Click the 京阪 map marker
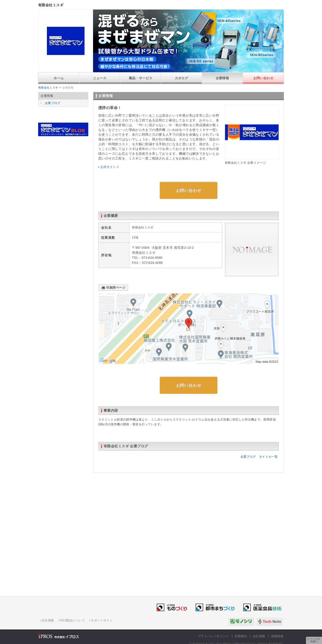Viewport: 322px width, 644px height. click(x=223, y=328)
